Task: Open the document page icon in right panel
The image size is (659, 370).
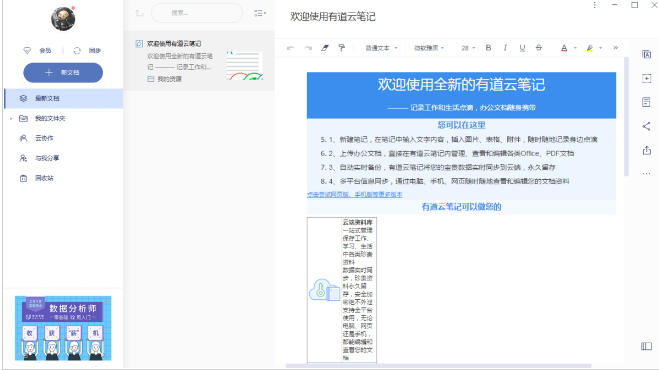Action: click(646, 102)
